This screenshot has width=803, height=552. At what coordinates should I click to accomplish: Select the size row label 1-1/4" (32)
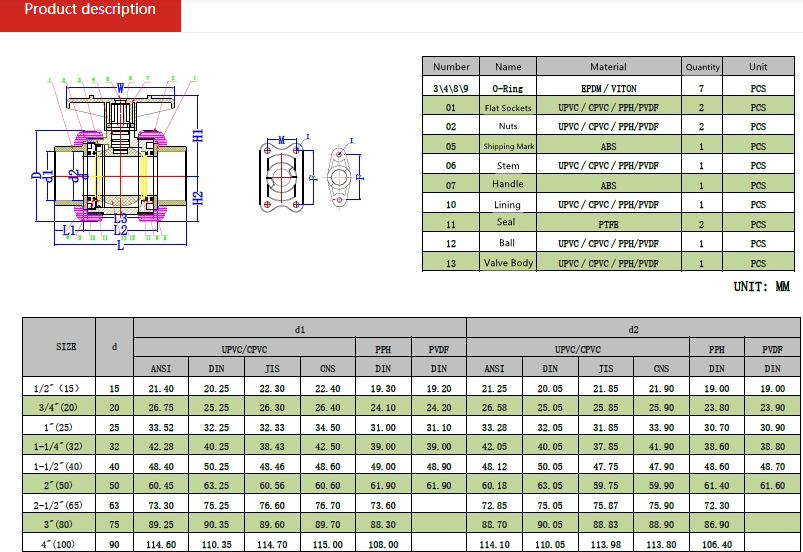click(x=59, y=447)
